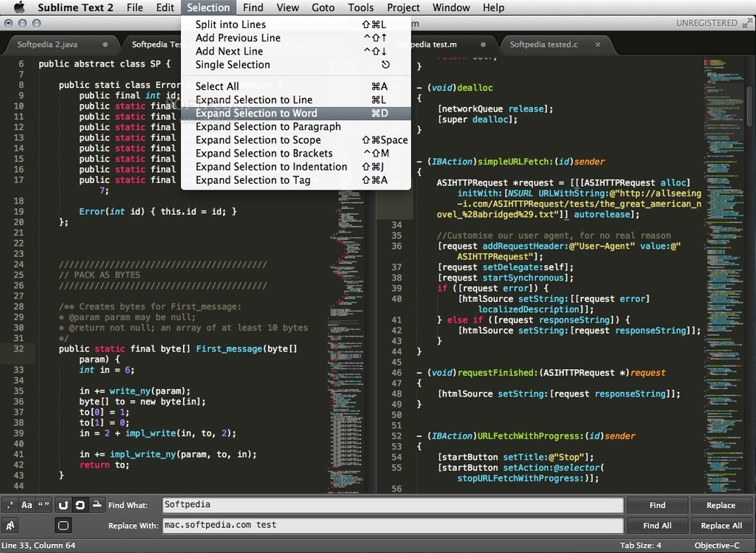756x553 pixels.
Task: Click the Find All button
Action: (x=657, y=526)
